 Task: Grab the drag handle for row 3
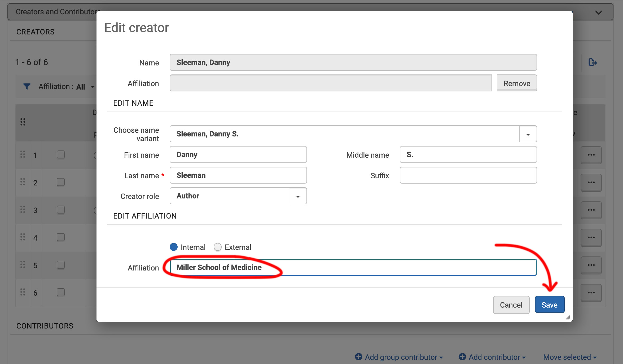click(x=23, y=210)
